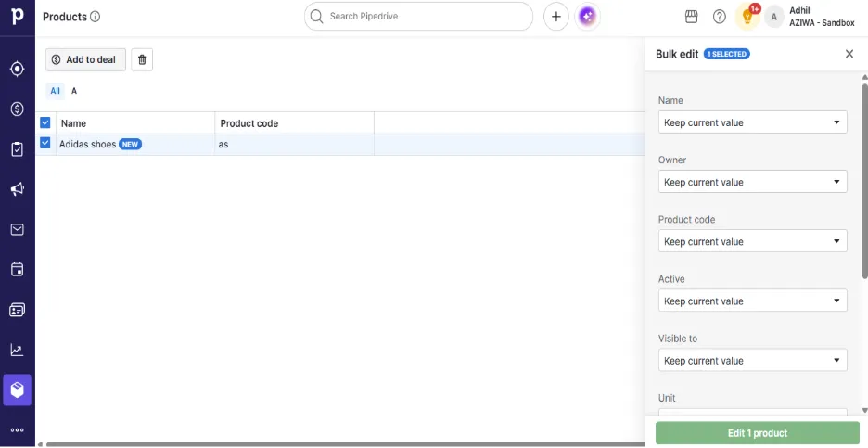868x448 pixels.
Task: Open the Pipedrive logo home
Action: [x=18, y=17]
